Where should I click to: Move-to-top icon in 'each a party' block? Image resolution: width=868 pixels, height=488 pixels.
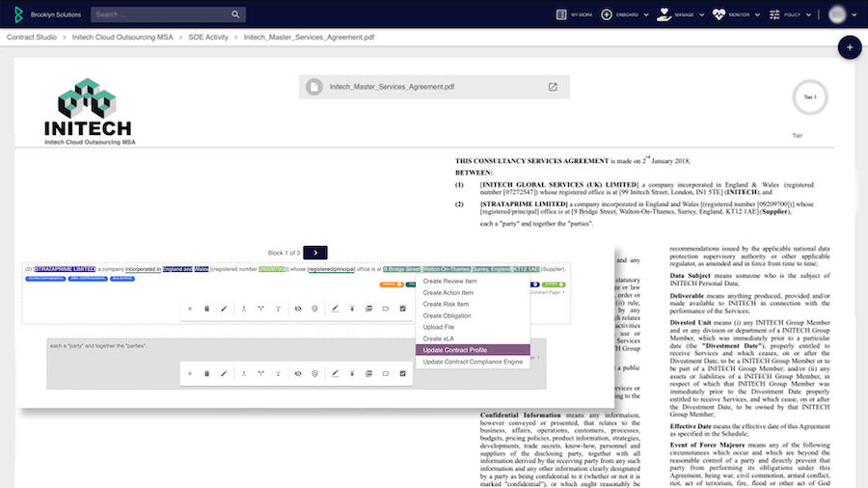[x=352, y=373]
